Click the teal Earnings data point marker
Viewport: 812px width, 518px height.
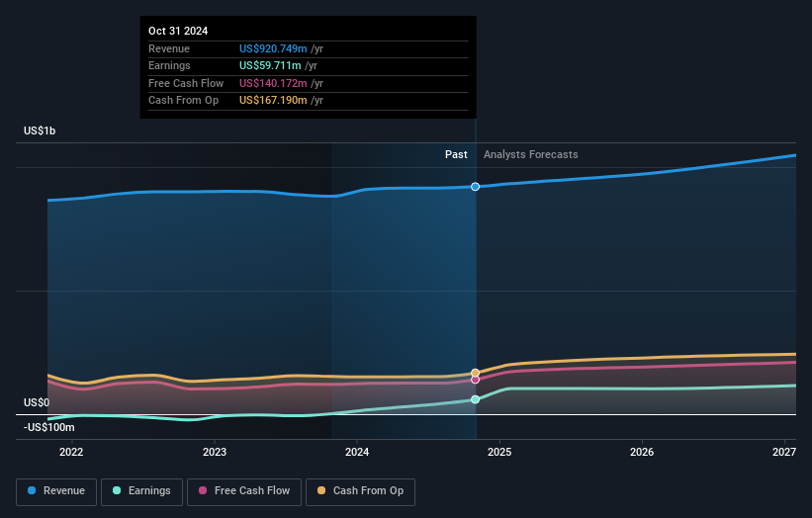pos(475,399)
